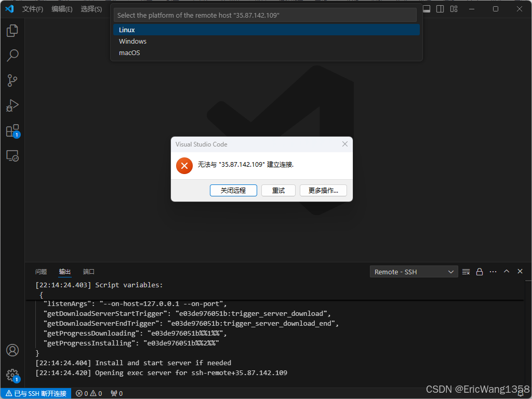The height and width of the screenshot is (399, 532).
Task: Open the Accounts icon in activity bar
Action: 12,350
